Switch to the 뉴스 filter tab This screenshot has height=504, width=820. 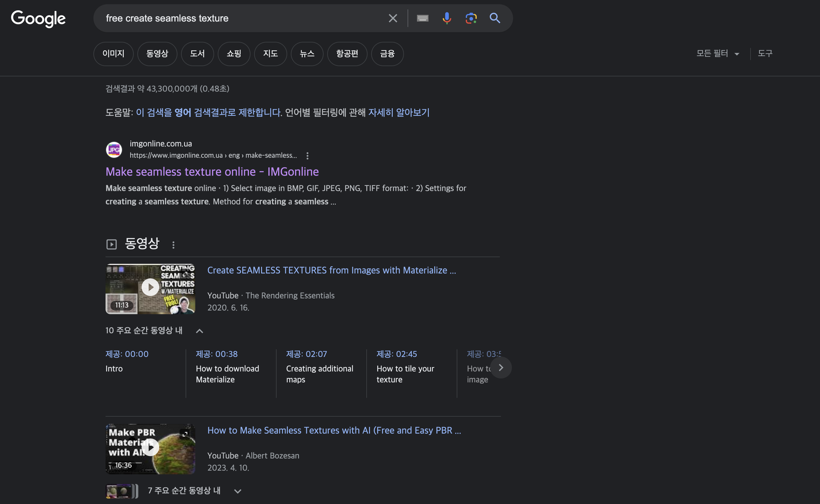[x=307, y=54]
